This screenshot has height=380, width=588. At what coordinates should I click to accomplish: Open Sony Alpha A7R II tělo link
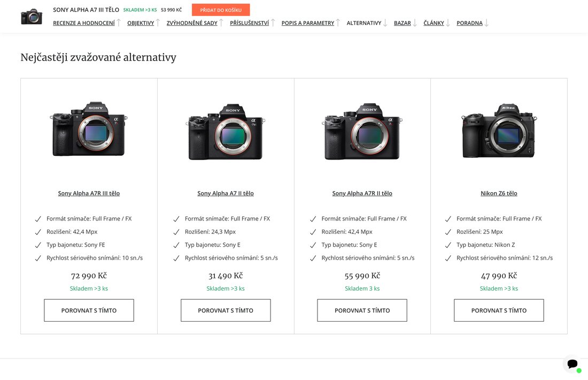click(362, 193)
